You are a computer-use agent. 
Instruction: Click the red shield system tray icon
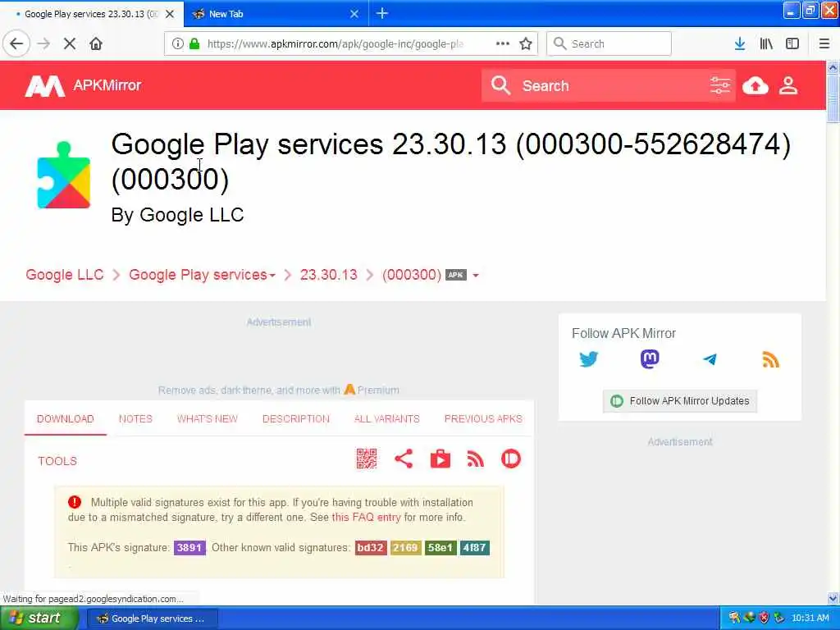click(764, 619)
